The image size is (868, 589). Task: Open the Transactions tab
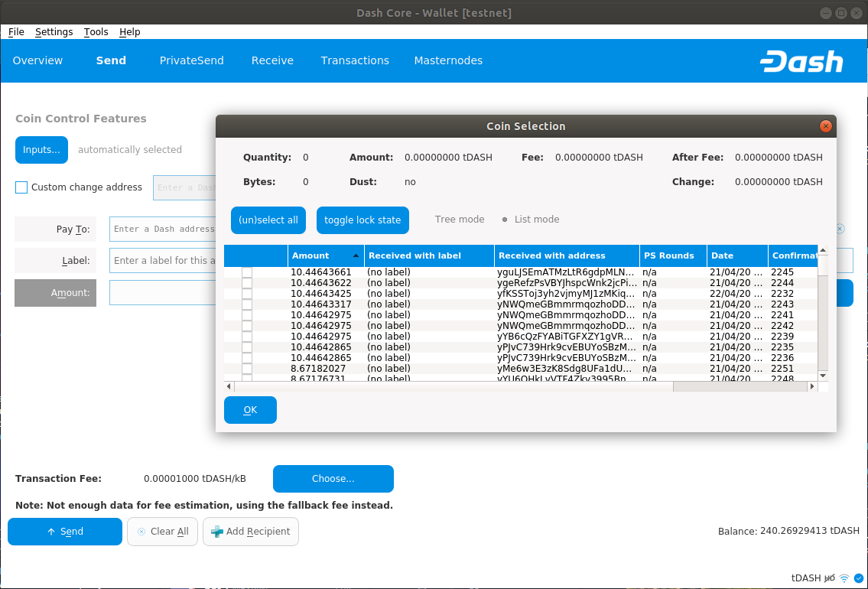tap(355, 61)
